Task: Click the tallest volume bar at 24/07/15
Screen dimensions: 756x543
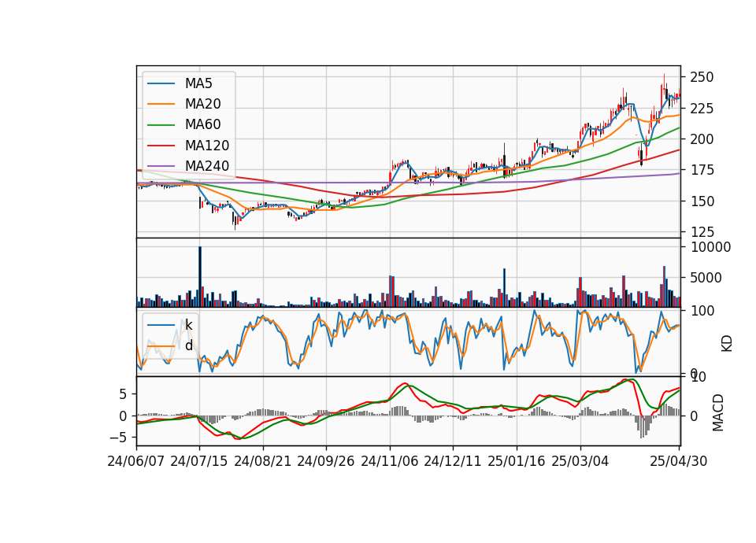Action: (200, 276)
